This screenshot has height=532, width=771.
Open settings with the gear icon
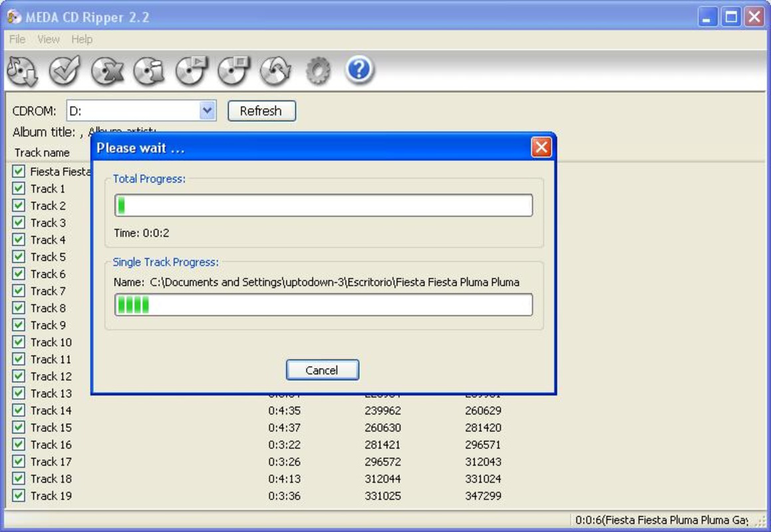(x=319, y=70)
